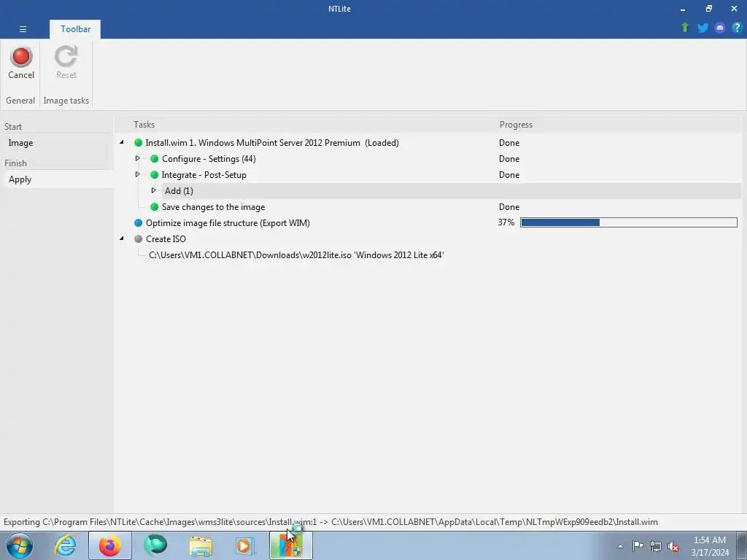Select Optimize image file structure (Export WIM) row
The width and height of the screenshot is (747, 560).
point(228,223)
